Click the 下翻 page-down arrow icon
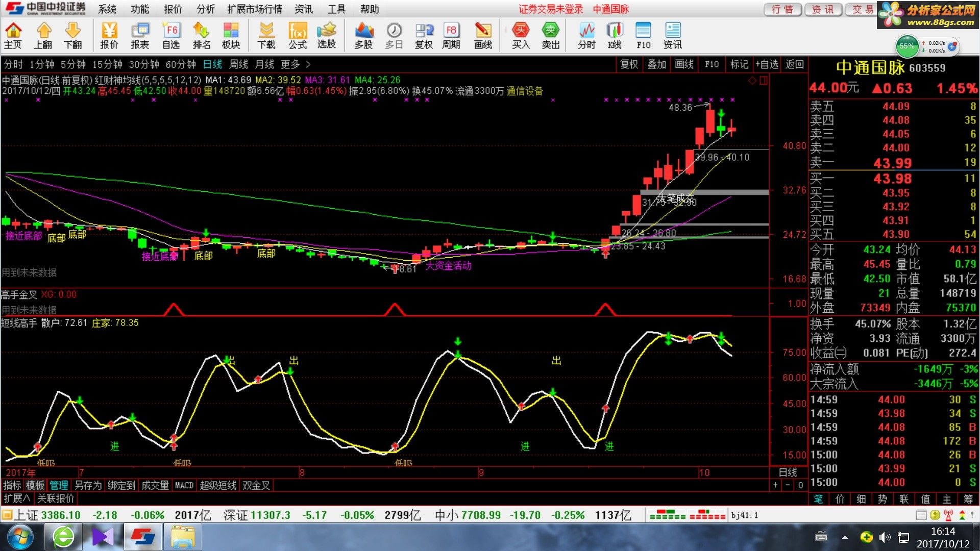Screen dimensions: 980x551 73,36
